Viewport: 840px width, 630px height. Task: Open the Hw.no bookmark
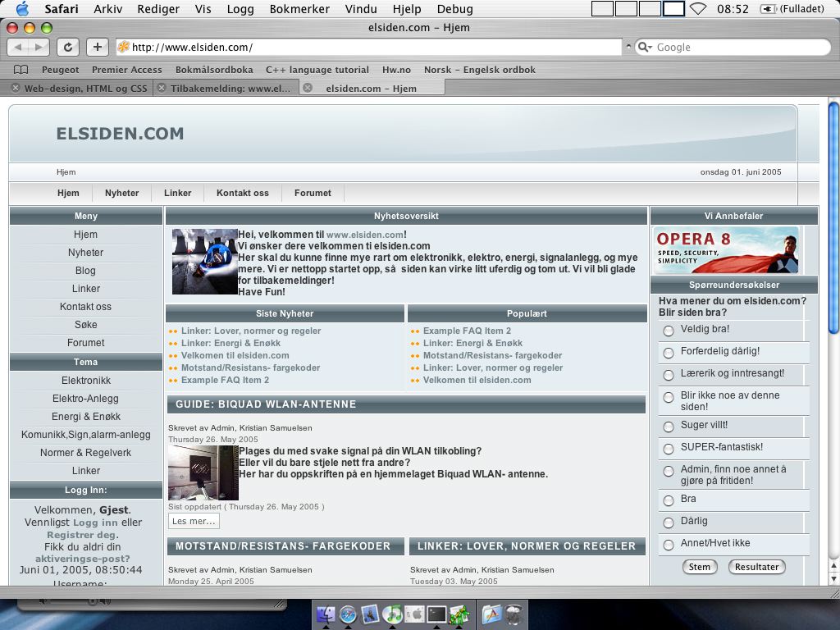click(396, 70)
